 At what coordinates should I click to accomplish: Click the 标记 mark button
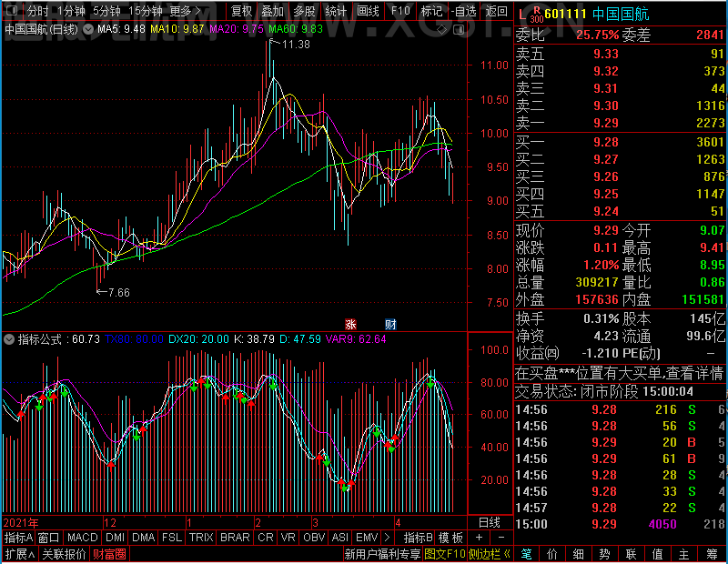click(431, 11)
